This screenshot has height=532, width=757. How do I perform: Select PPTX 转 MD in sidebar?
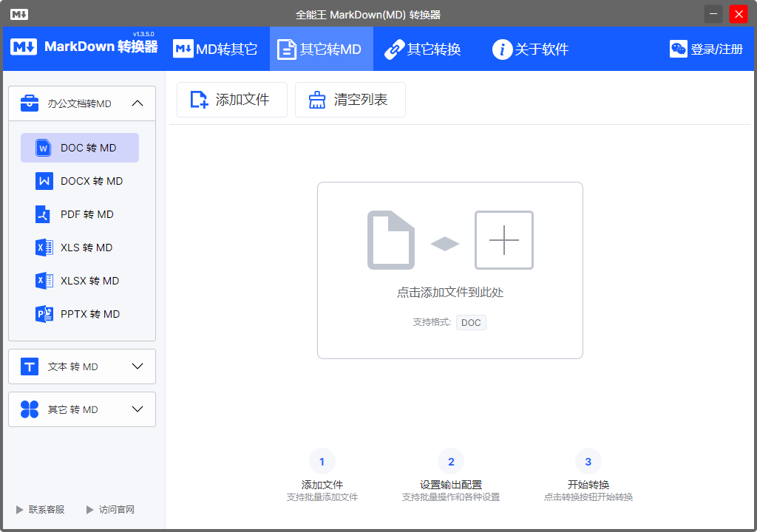pos(80,314)
